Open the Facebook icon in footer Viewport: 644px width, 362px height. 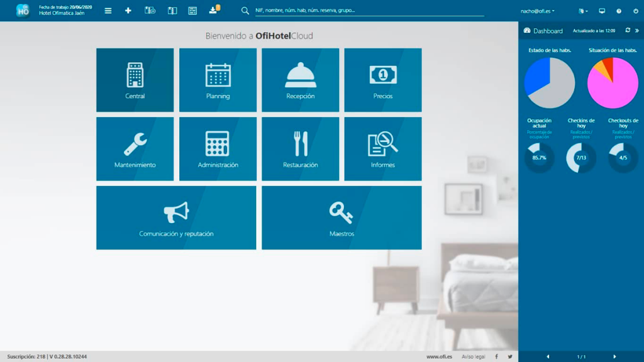coord(496,356)
